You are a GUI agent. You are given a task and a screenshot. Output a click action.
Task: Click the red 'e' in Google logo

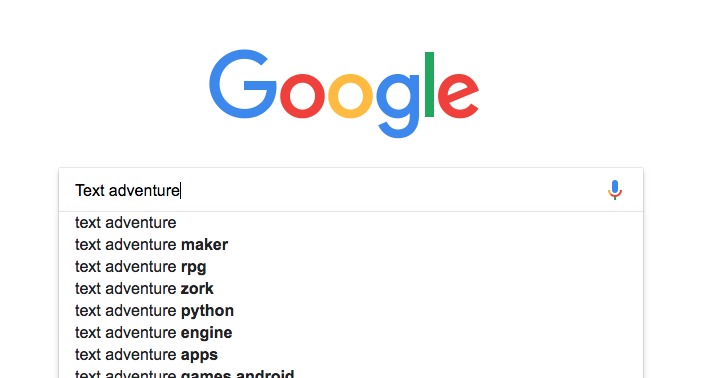pyautogui.click(x=458, y=96)
